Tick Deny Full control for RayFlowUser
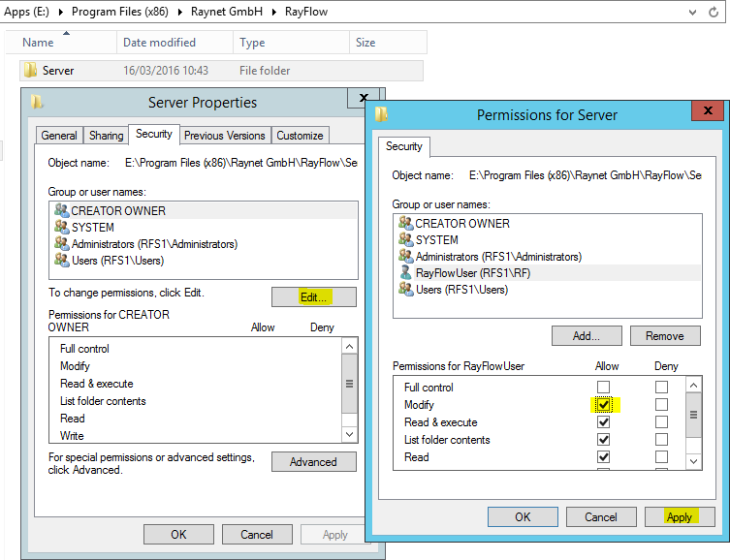Viewport: 730px width, 560px height. pos(661,387)
